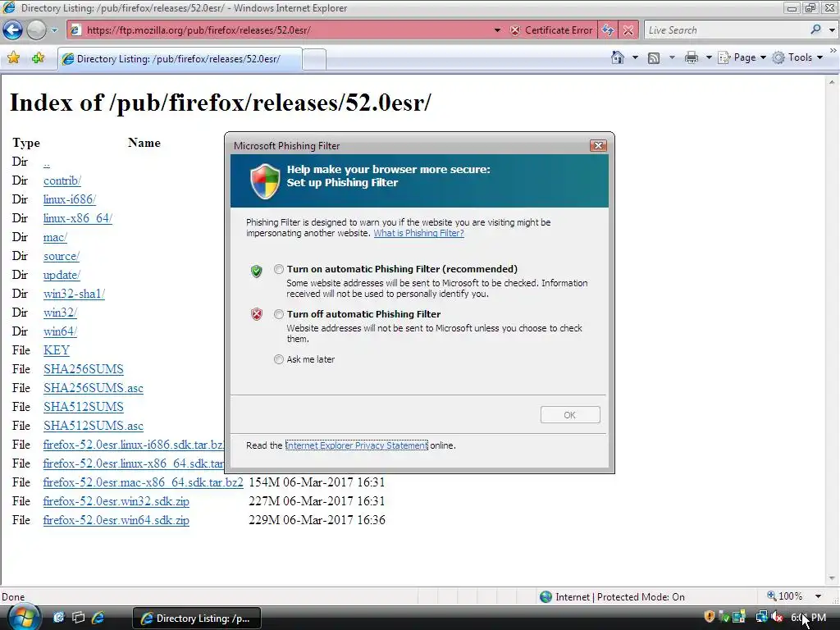Image resolution: width=840 pixels, height=630 pixels.
Task: Open the contrib/ directory link
Action: (x=62, y=180)
